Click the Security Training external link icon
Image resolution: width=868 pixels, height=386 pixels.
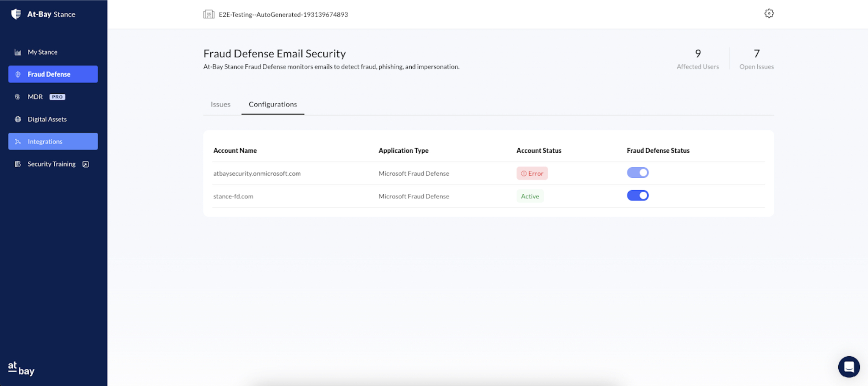click(x=86, y=164)
